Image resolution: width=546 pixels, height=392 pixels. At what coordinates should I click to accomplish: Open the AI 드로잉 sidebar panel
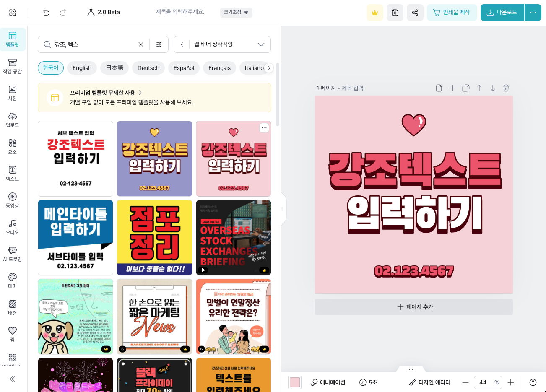click(13, 254)
